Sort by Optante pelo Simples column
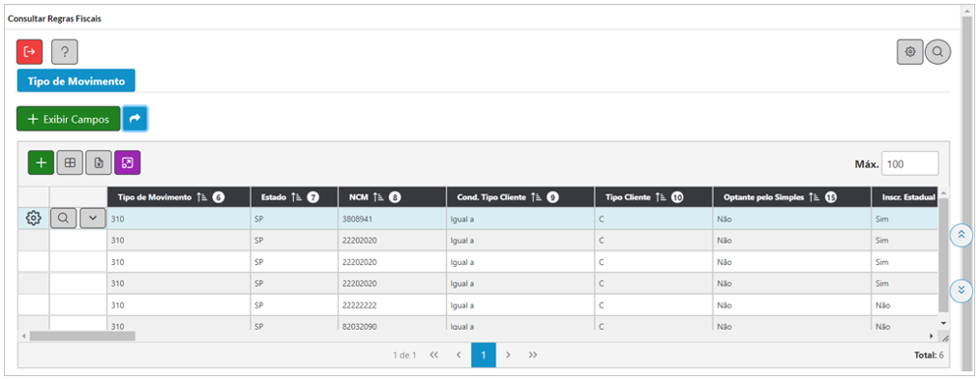 pyautogui.click(x=792, y=196)
